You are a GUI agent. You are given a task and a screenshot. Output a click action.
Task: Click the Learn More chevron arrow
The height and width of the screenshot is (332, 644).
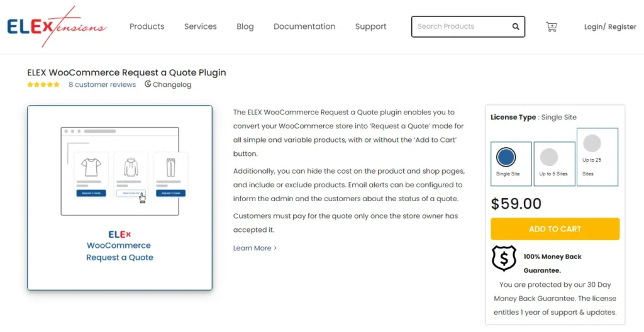pos(275,248)
